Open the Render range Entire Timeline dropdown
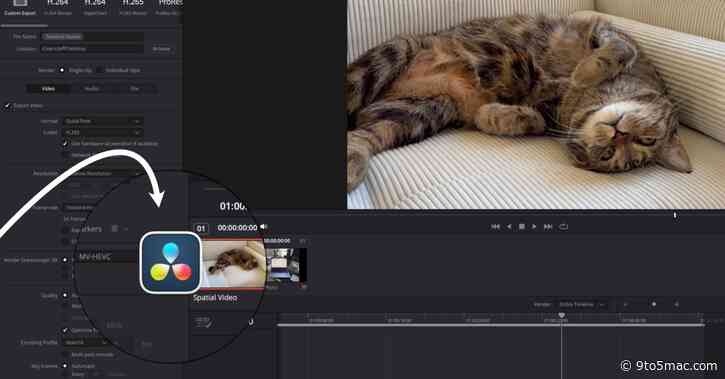725x379 pixels. 583,305
